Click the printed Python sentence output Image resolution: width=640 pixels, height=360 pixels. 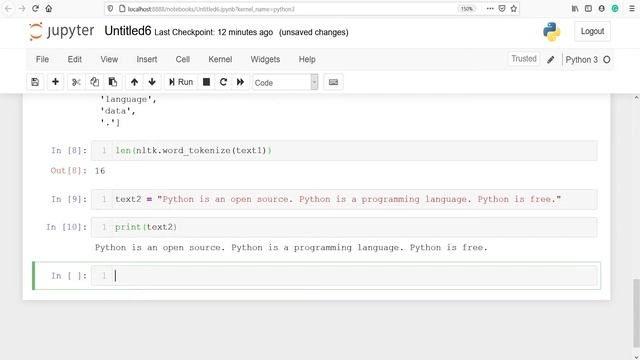[x=291, y=248]
